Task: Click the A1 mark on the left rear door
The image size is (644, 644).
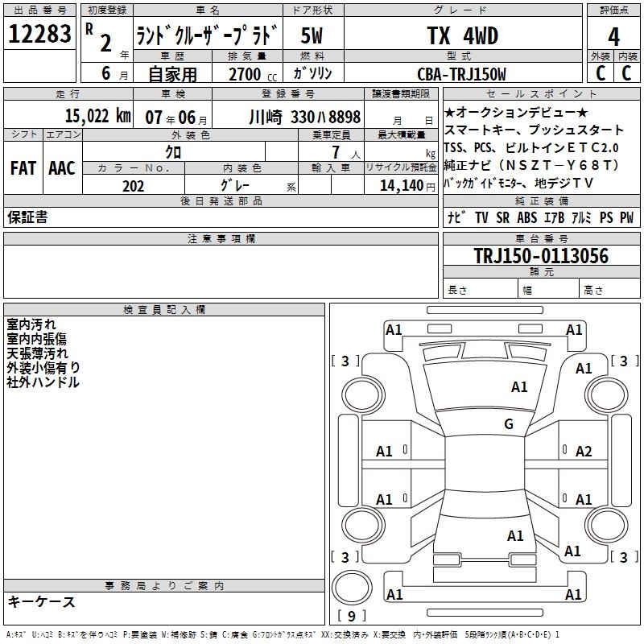Action: [384, 500]
